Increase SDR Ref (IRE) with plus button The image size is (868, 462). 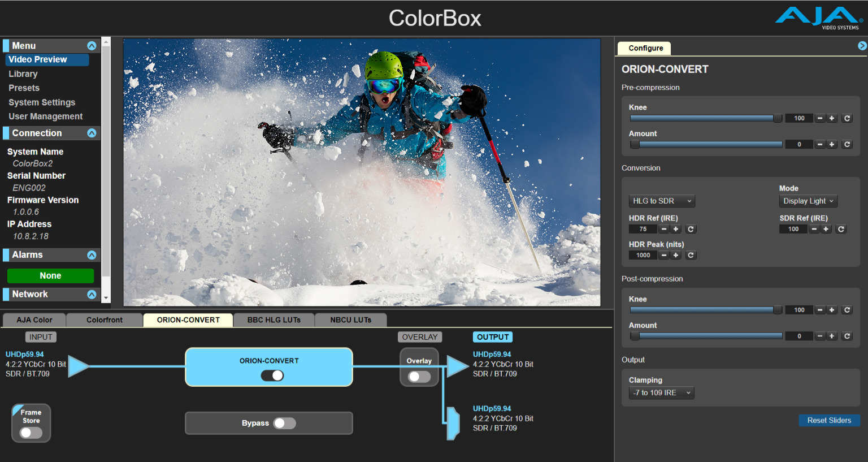point(826,229)
